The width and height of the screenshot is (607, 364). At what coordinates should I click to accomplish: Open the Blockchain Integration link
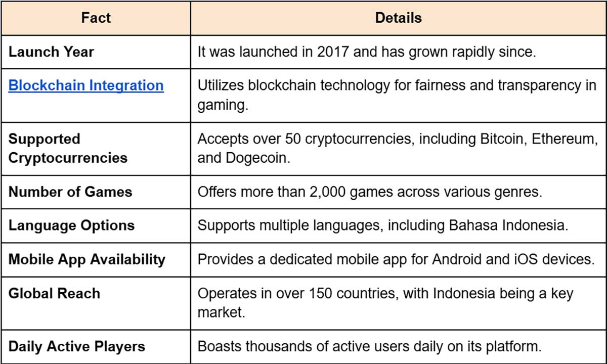86,85
